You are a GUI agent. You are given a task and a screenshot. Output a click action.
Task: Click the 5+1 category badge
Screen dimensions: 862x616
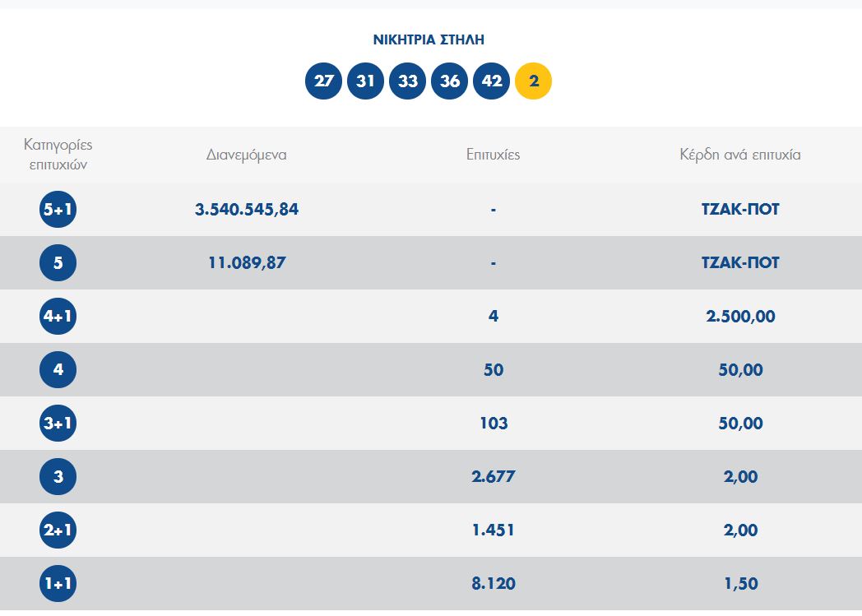58,210
